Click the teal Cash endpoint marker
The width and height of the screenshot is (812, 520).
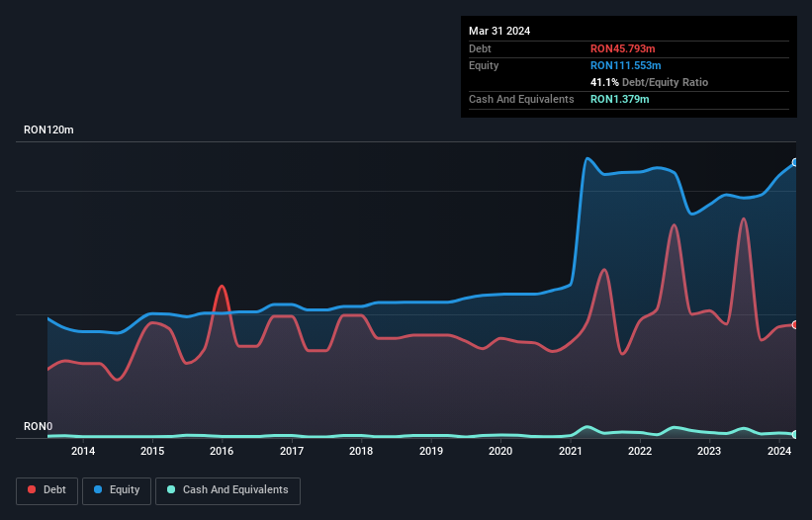[x=795, y=434]
